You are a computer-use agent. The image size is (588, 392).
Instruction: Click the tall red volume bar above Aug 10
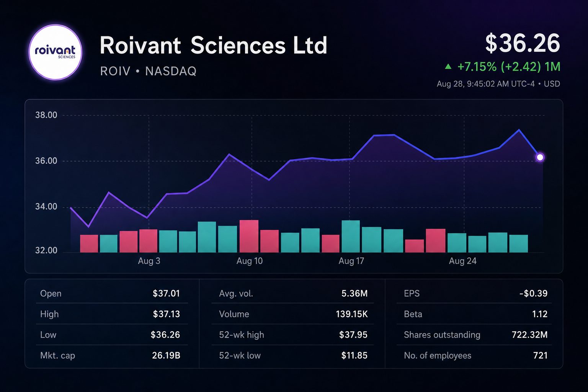tap(249, 236)
